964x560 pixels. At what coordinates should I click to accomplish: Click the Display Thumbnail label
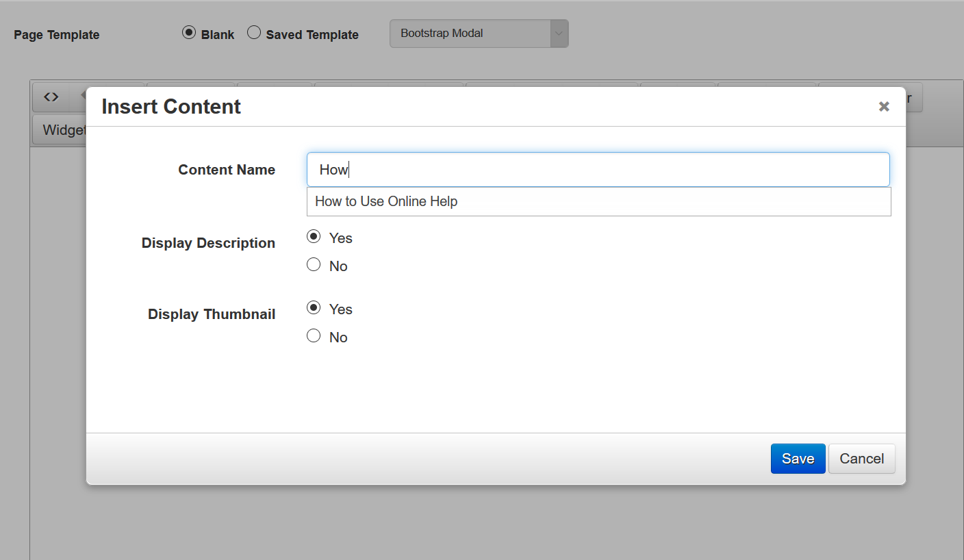[x=212, y=314]
